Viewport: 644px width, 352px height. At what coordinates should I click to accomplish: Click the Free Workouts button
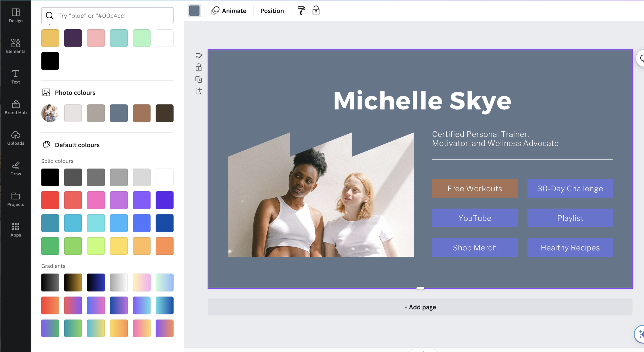(x=475, y=188)
